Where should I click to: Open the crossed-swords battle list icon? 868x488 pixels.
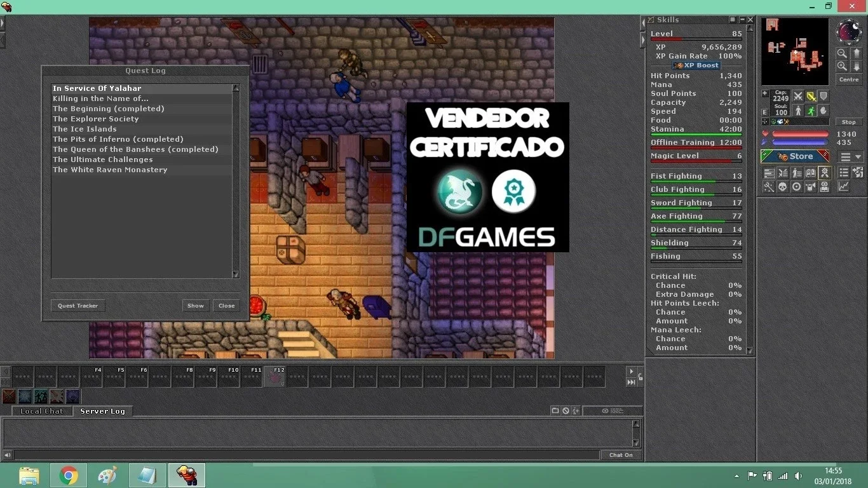pos(783,173)
